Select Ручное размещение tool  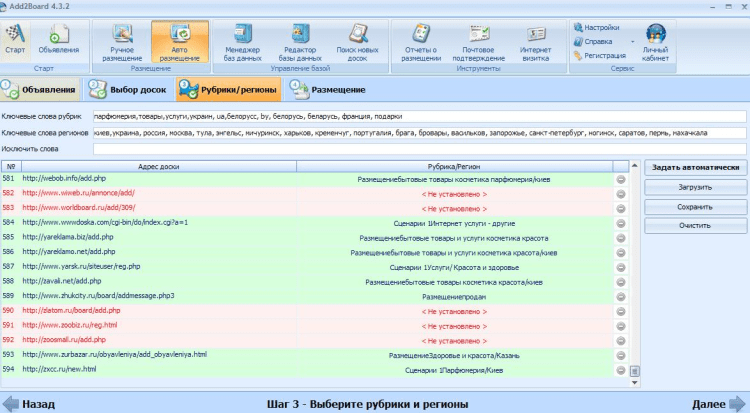coord(122,42)
